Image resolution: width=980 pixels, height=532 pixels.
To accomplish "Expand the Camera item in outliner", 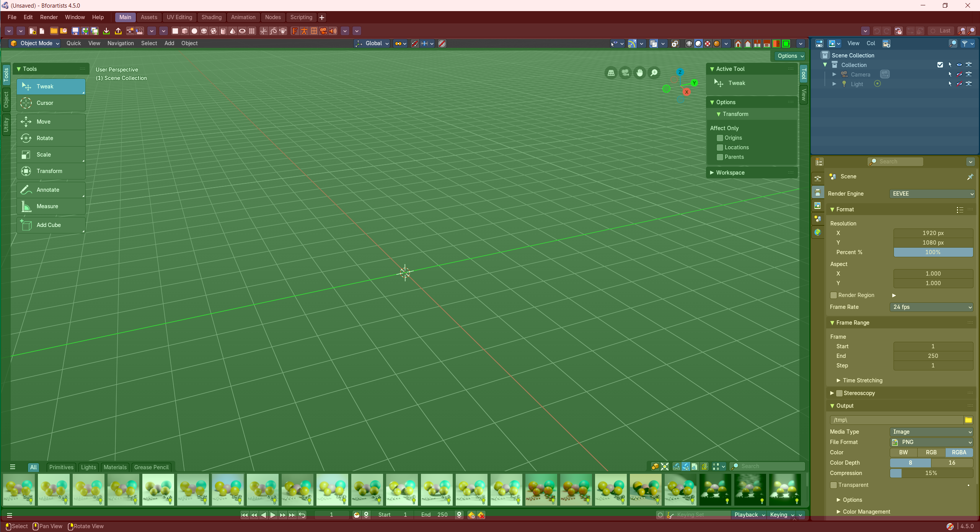I will pos(834,74).
